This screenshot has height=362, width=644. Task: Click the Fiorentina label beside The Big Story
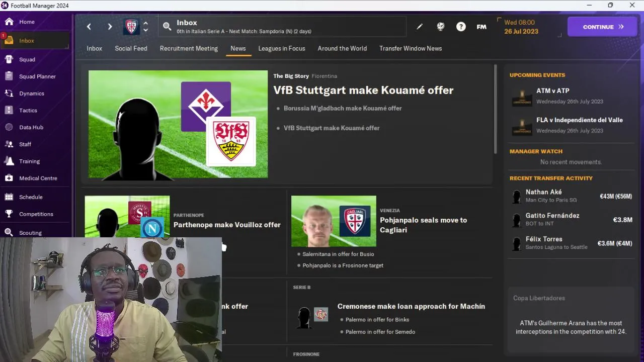(324, 76)
